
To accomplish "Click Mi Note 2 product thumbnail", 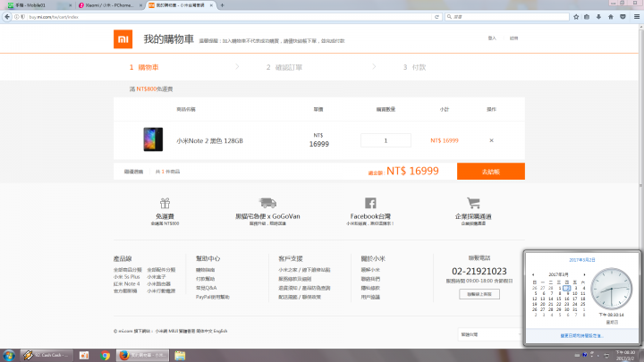I will (x=153, y=139).
